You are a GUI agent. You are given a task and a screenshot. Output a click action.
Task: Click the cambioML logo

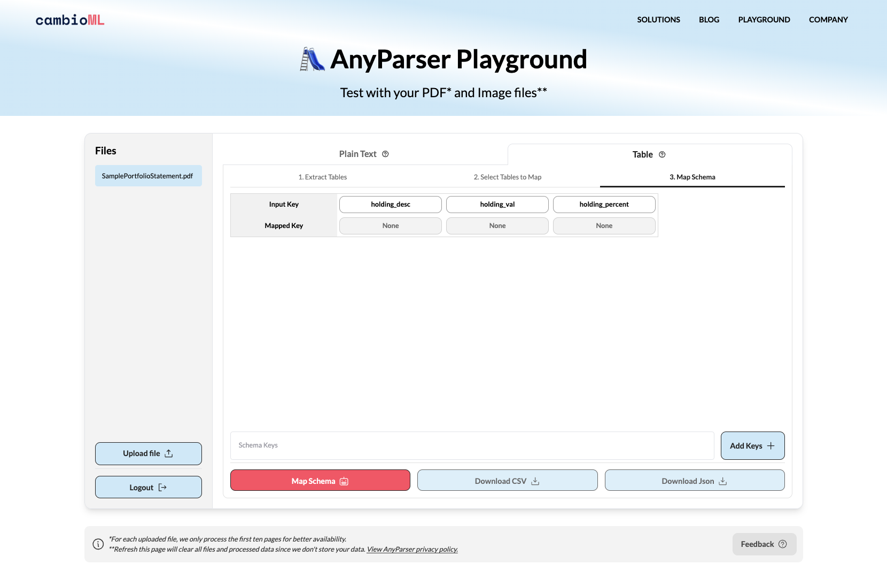click(70, 20)
